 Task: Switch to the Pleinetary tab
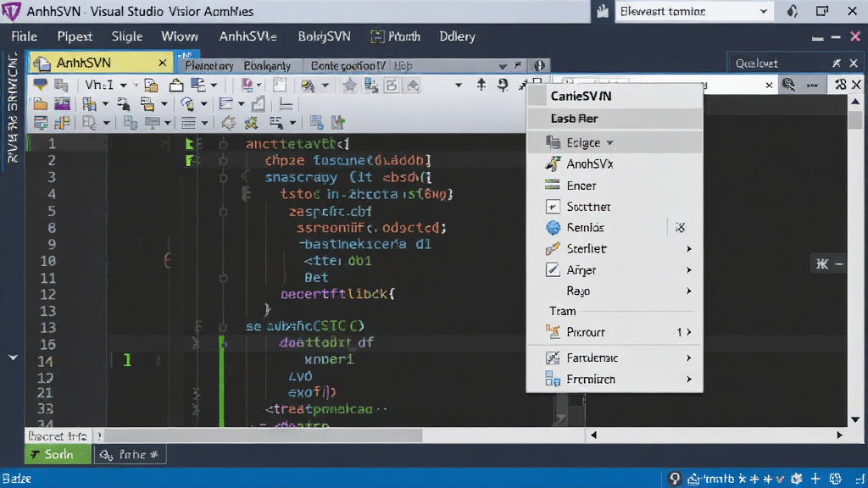point(209,66)
